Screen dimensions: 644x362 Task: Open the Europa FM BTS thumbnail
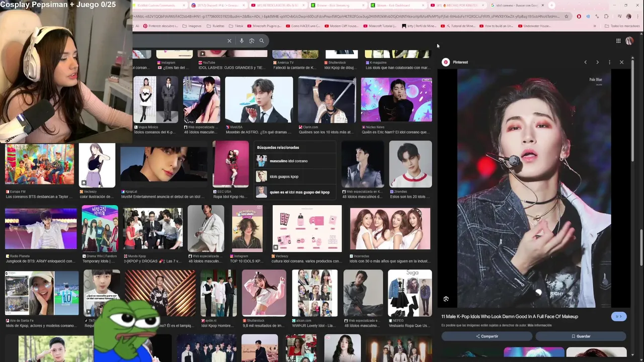[x=39, y=164]
